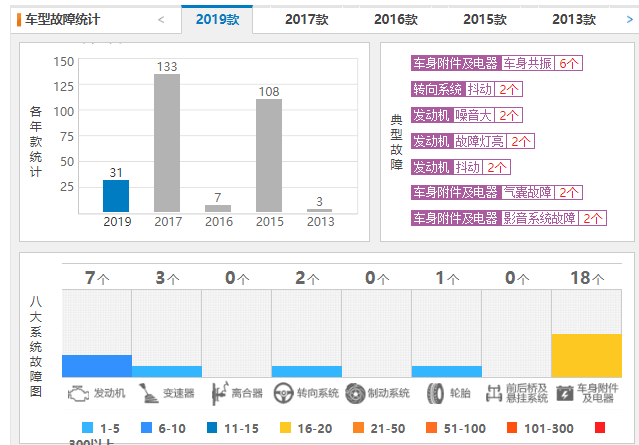Image resolution: width=639 pixels, height=445 pixels.
Task: Click the 1-5 legend color swatch
Action: (88, 427)
